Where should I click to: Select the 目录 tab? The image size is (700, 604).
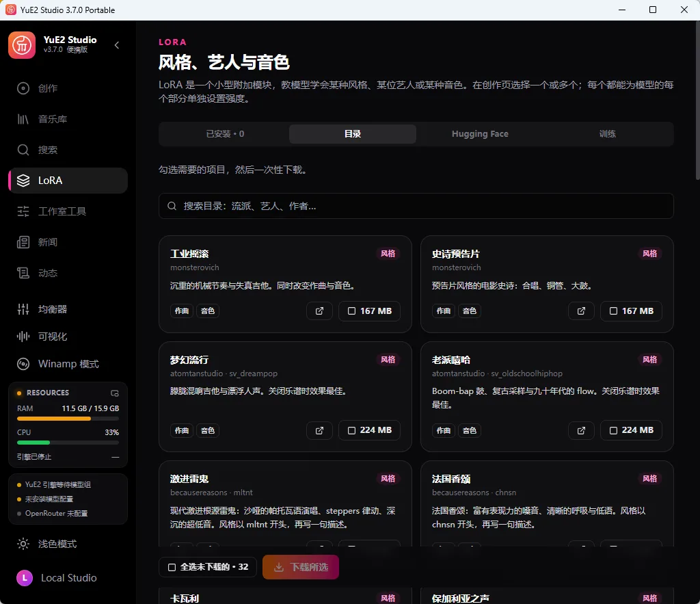click(353, 134)
